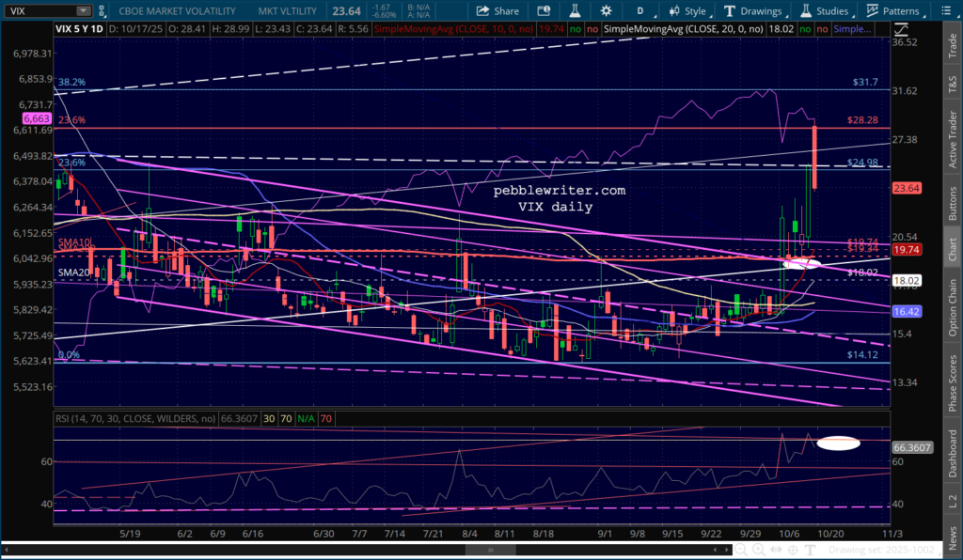The width and height of the screenshot is (963, 560).
Task: Click the RSI (14, 70, 30, CLOSE, WILDERS, no) label
Action: [135, 418]
